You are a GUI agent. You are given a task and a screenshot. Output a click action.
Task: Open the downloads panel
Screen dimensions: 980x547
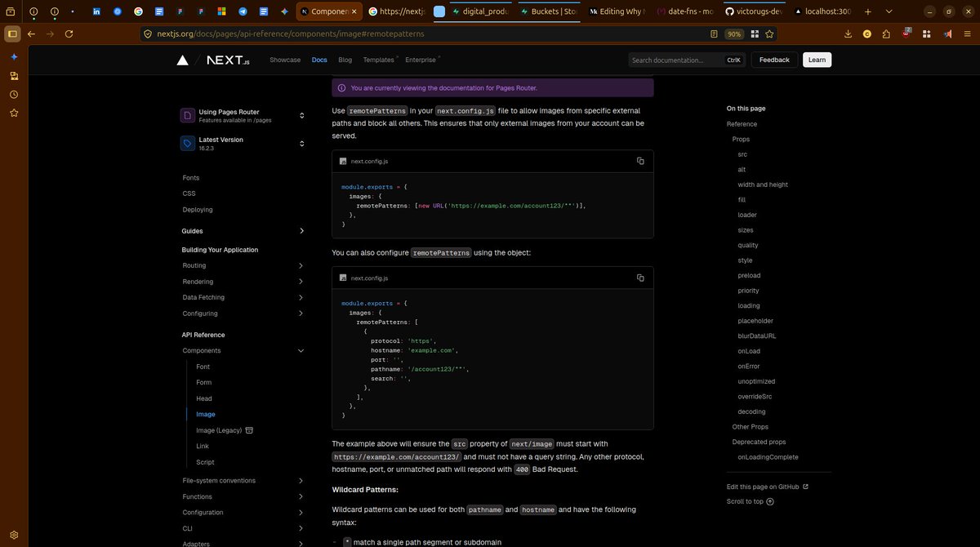point(849,34)
